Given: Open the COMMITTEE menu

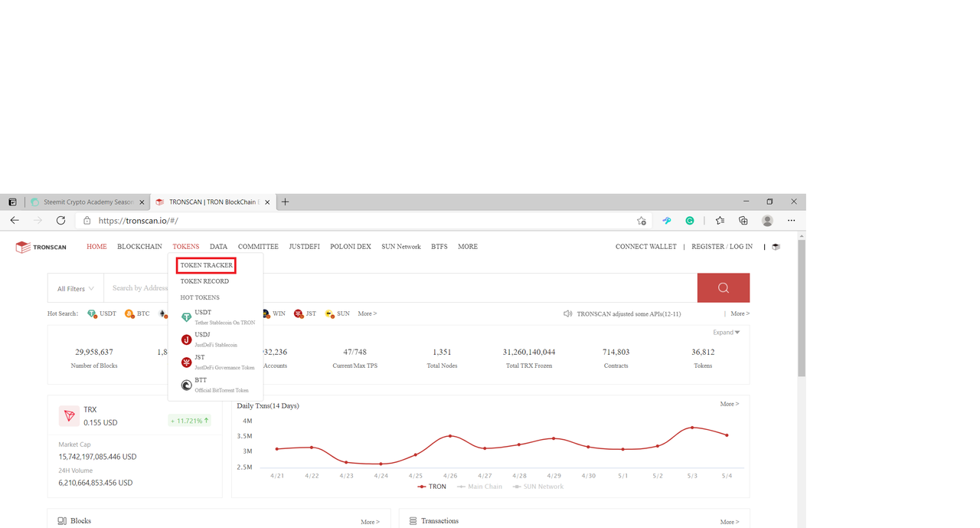Looking at the screenshot, I should point(258,247).
